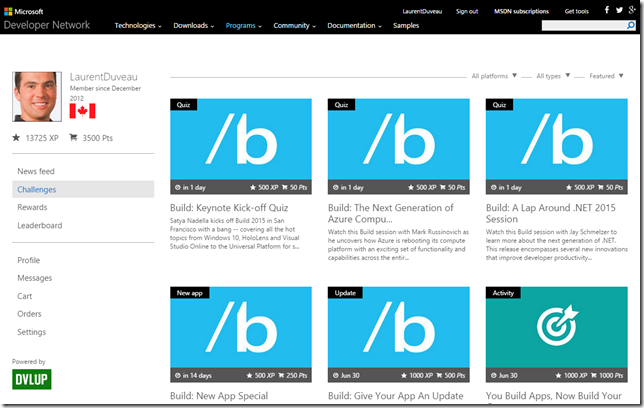Open the Samples menu item
This screenshot has height=408, width=644.
[406, 25]
